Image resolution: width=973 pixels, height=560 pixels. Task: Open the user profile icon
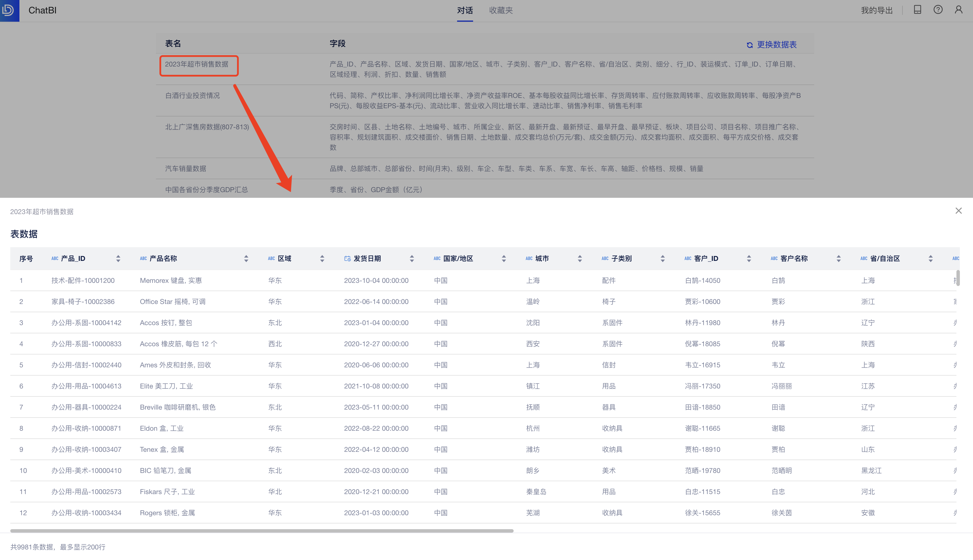tap(958, 10)
